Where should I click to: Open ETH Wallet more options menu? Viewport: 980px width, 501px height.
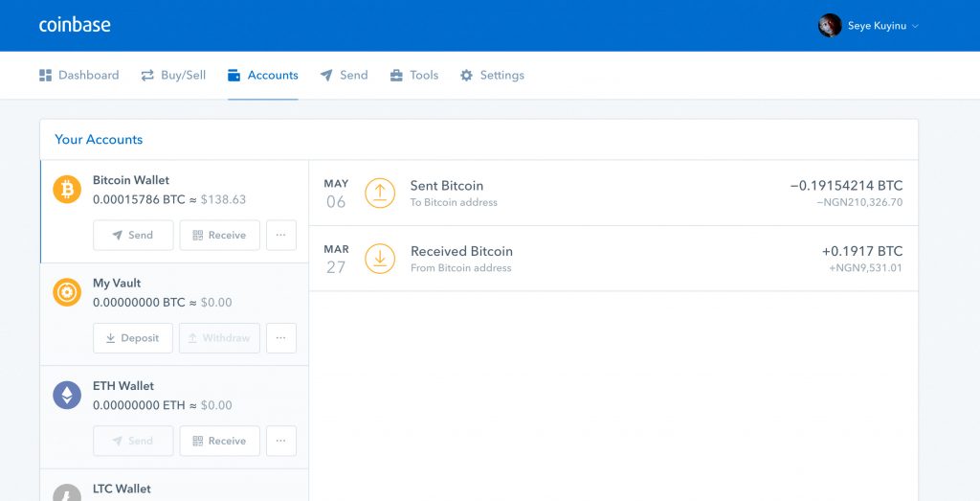[281, 441]
